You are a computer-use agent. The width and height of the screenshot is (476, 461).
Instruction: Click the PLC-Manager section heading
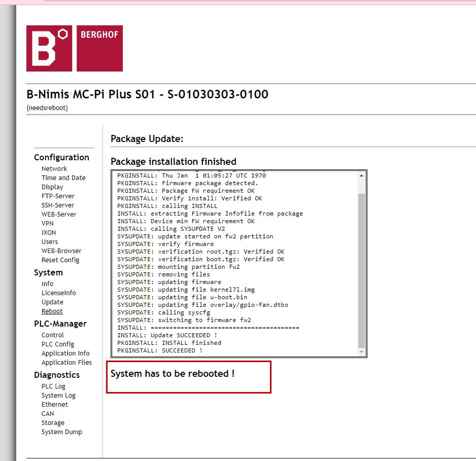click(60, 324)
